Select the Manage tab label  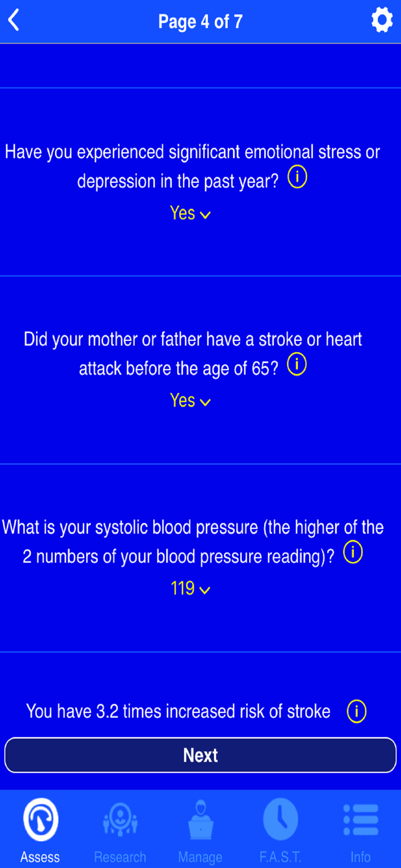(200, 857)
